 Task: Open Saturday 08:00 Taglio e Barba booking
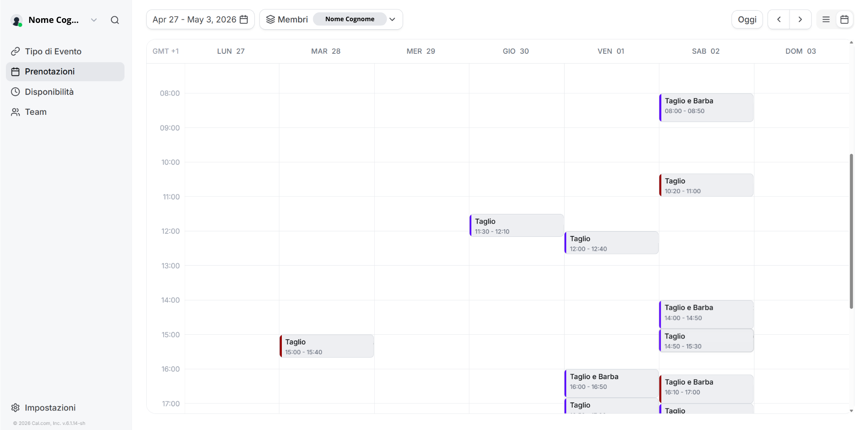pos(706,107)
